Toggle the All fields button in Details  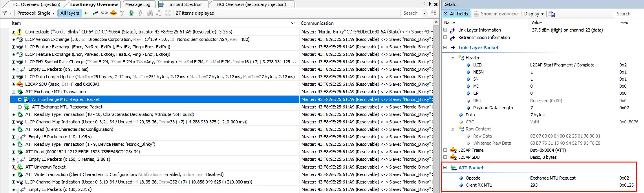click(456, 14)
